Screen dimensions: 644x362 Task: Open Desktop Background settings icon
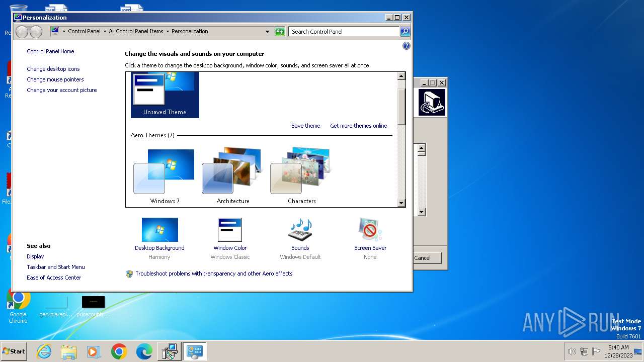pos(159,230)
